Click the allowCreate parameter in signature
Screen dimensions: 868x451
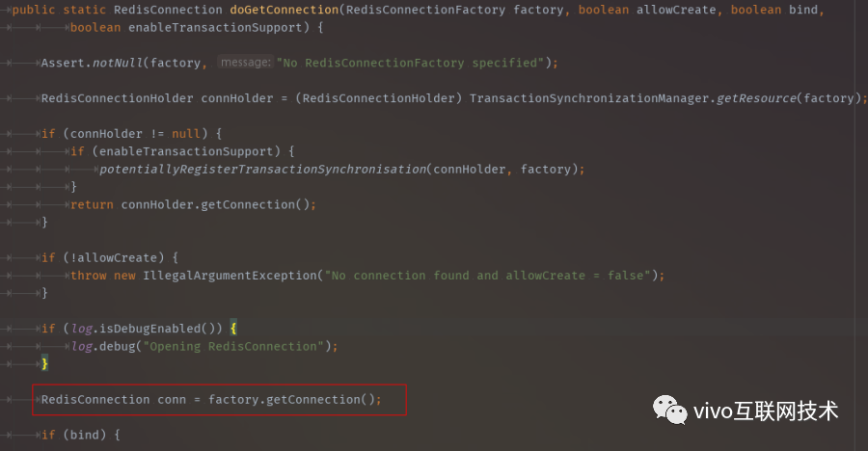click(676, 10)
